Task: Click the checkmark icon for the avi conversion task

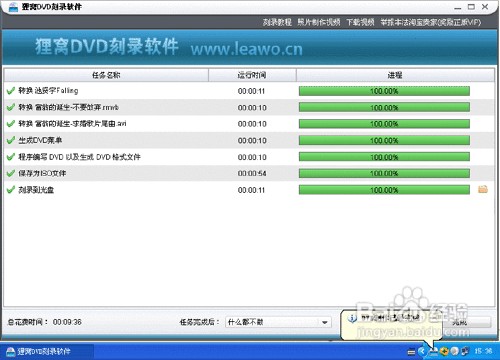Action: (11, 124)
